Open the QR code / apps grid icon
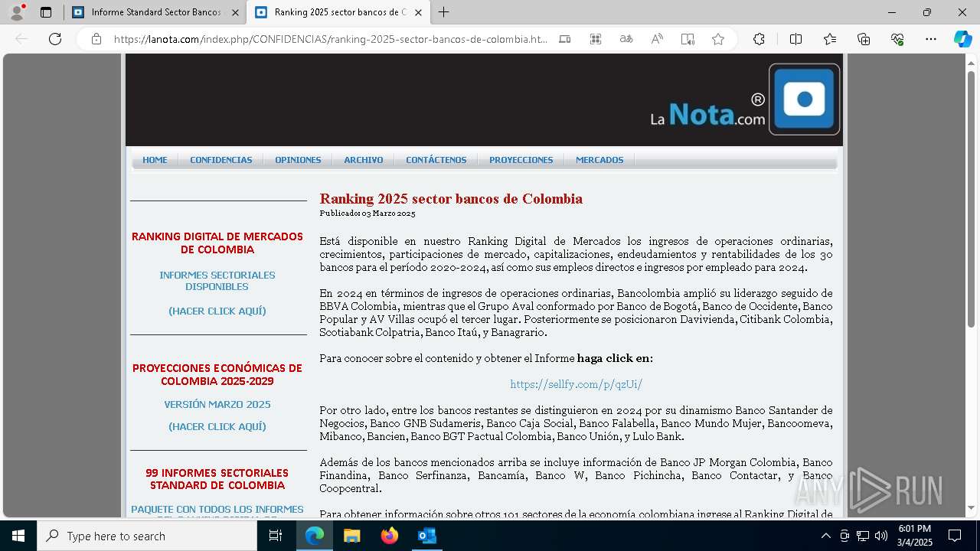This screenshot has height=551, width=980. tap(596, 39)
